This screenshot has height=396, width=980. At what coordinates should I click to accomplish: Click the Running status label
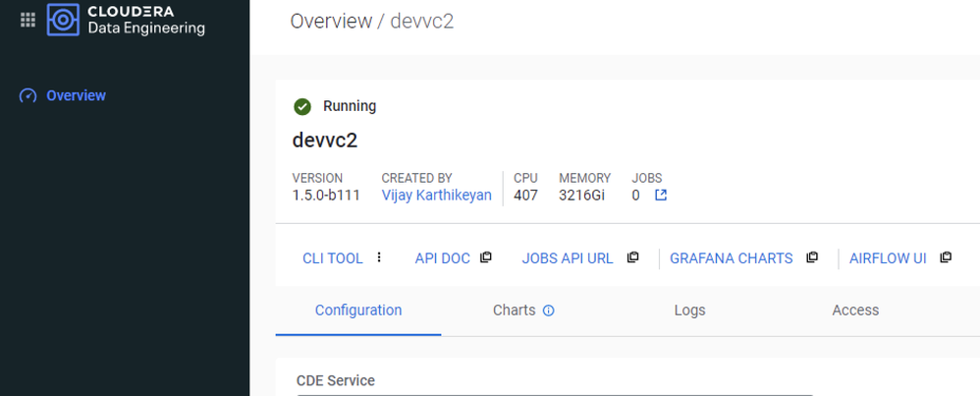click(350, 106)
